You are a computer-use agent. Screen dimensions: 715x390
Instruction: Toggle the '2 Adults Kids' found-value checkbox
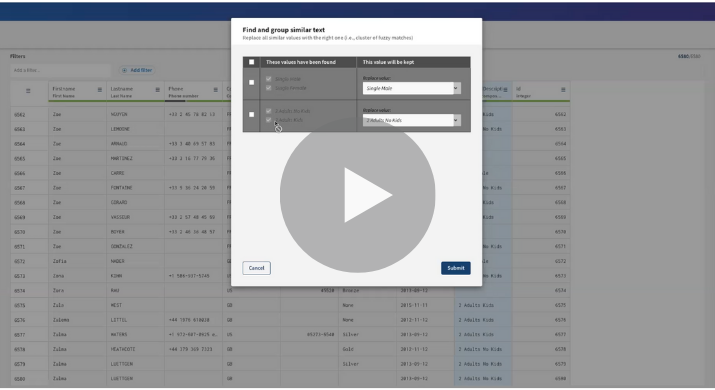tap(269, 120)
